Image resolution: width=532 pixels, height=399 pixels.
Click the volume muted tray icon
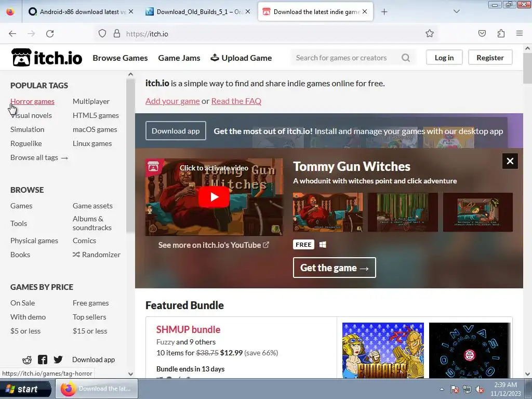480,389
